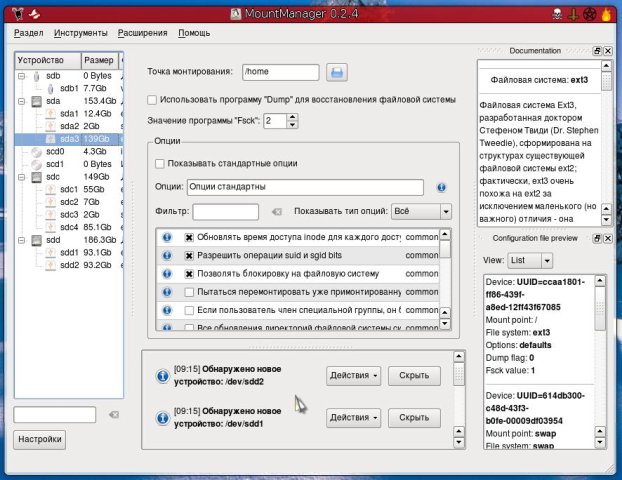Open Действия menu for /dev/sdd1
The height and width of the screenshot is (480, 622).
coord(353,417)
